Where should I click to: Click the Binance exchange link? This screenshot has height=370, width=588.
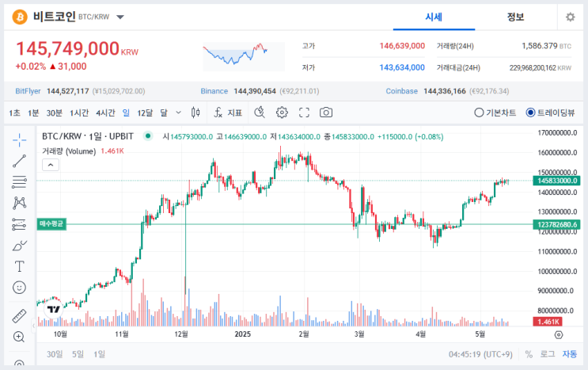coord(214,91)
